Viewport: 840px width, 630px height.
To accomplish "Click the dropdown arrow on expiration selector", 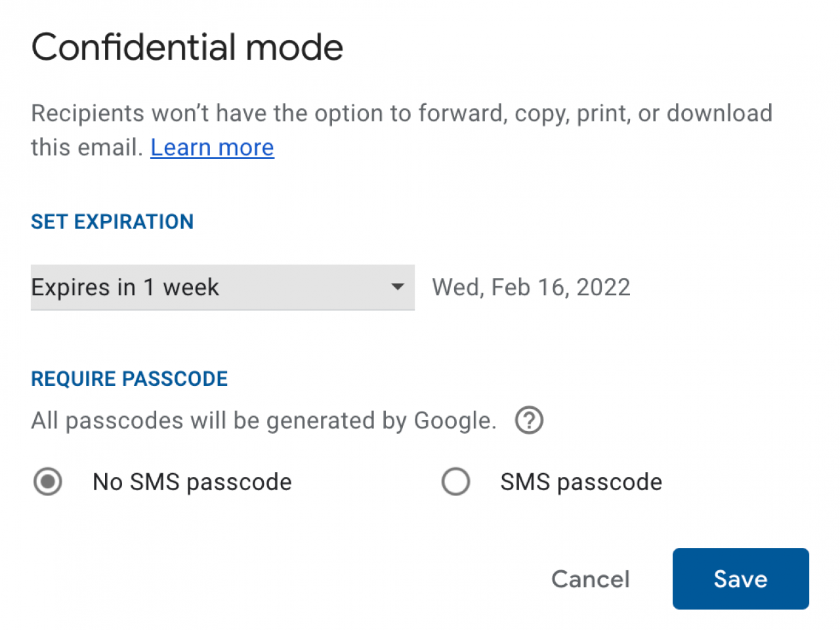I will (397, 287).
